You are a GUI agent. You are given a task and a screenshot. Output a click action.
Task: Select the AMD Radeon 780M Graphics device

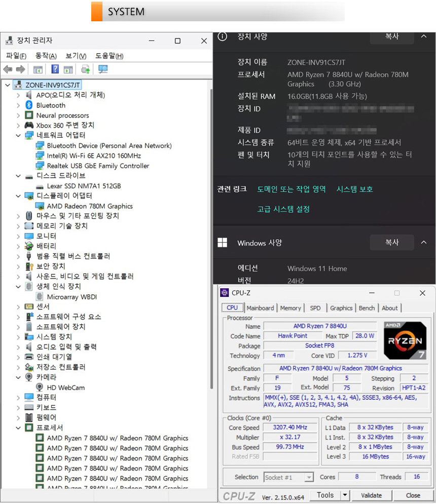pyautogui.click(x=89, y=206)
